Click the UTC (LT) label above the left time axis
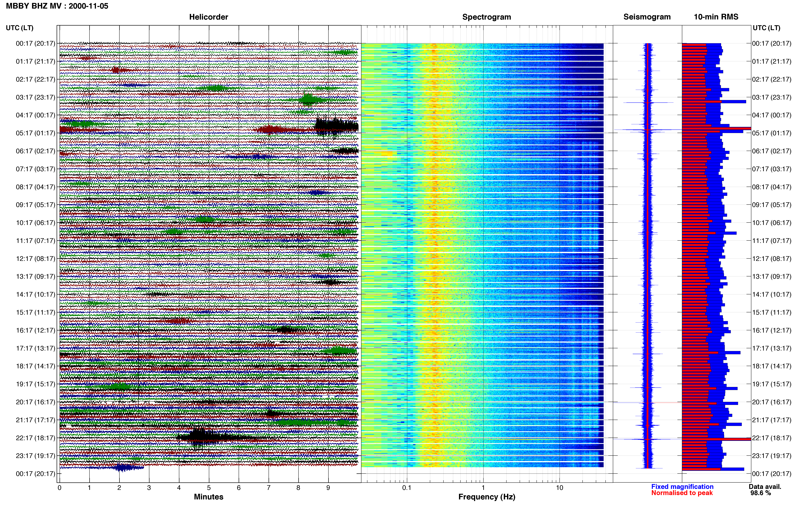The height and width of the screenshot is (508, 812). (19, 28)
